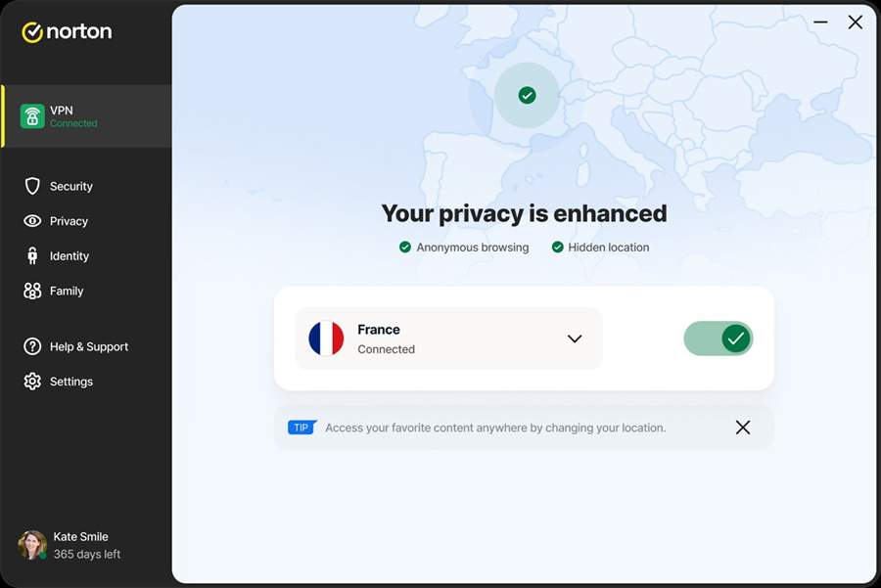Open the France Connected location selector
This screenshot has width=881, height=588.
[x=448, y=339]
